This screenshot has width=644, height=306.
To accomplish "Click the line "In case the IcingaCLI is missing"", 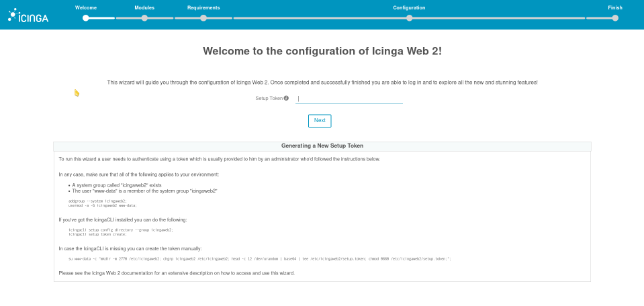I will [130, 248].
